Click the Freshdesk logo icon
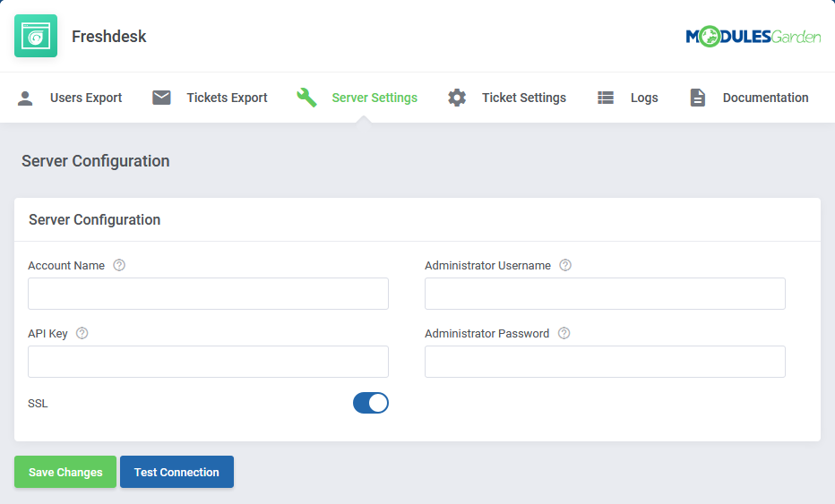 (x=36, y=36)
